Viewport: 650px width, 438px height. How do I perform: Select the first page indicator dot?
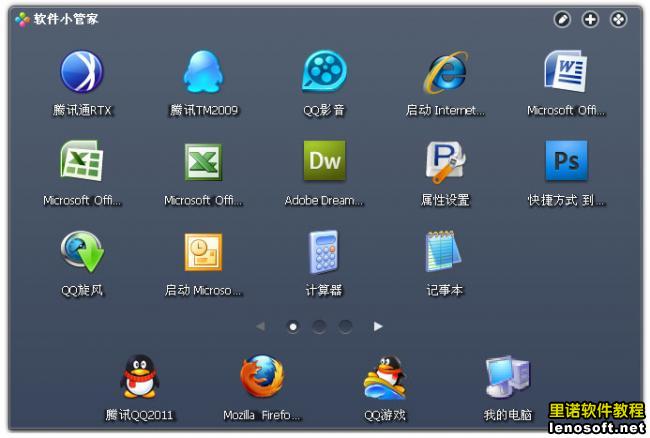[293, 327]
